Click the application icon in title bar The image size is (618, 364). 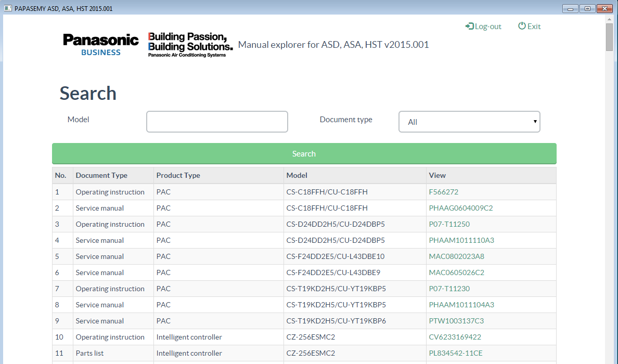(8, 8)
